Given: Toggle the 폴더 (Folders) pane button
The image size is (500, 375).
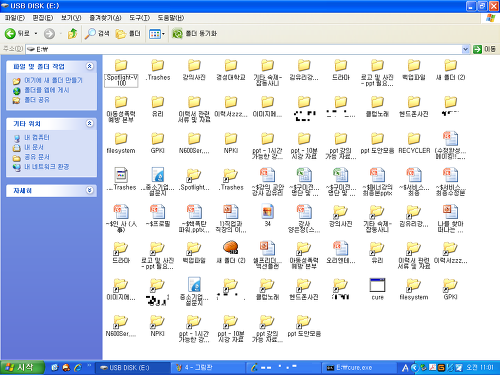Looking at the screenshot, I should coord(128,33).
